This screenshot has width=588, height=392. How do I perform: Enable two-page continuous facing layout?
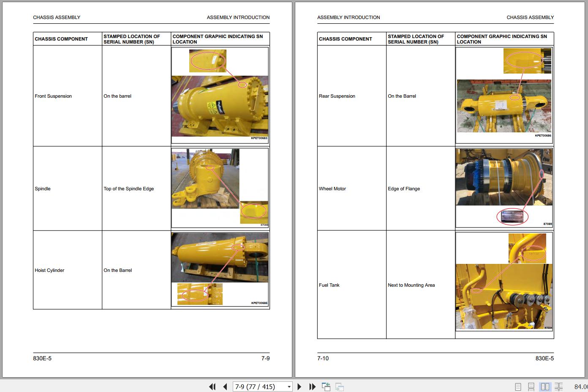559,387
